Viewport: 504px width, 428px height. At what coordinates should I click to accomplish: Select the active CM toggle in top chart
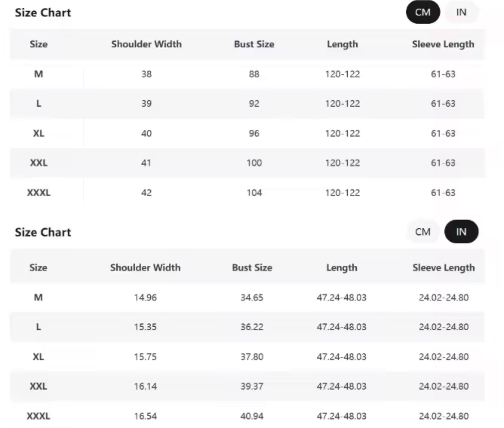423,12
